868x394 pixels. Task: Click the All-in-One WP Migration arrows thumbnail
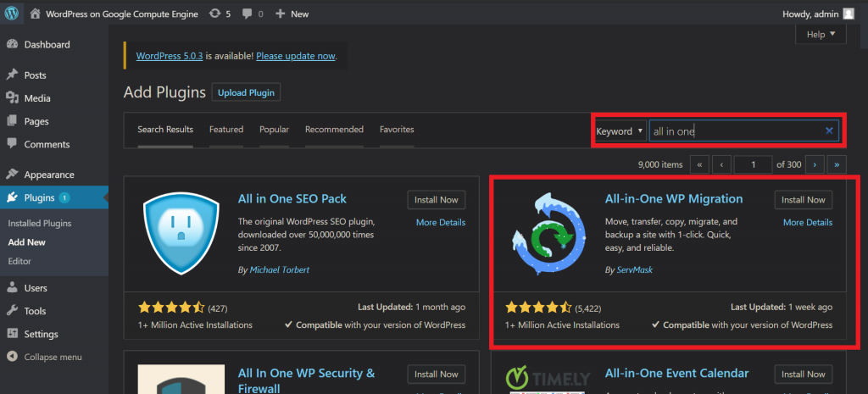point(548,233)
